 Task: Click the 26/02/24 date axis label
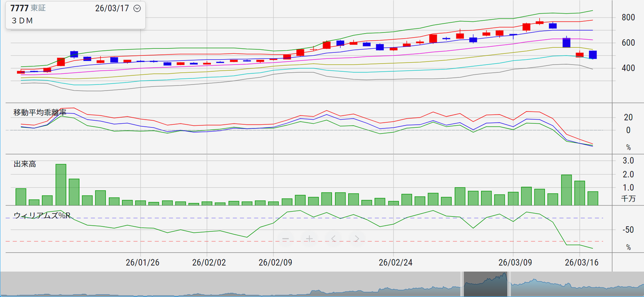pos(395,262)
